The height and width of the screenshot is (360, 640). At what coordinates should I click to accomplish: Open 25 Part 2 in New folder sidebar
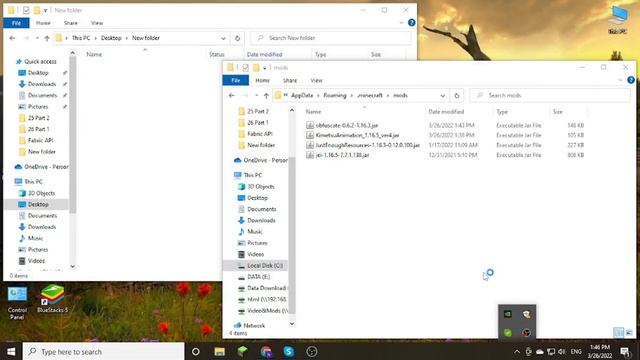click(x=38, y=118)
